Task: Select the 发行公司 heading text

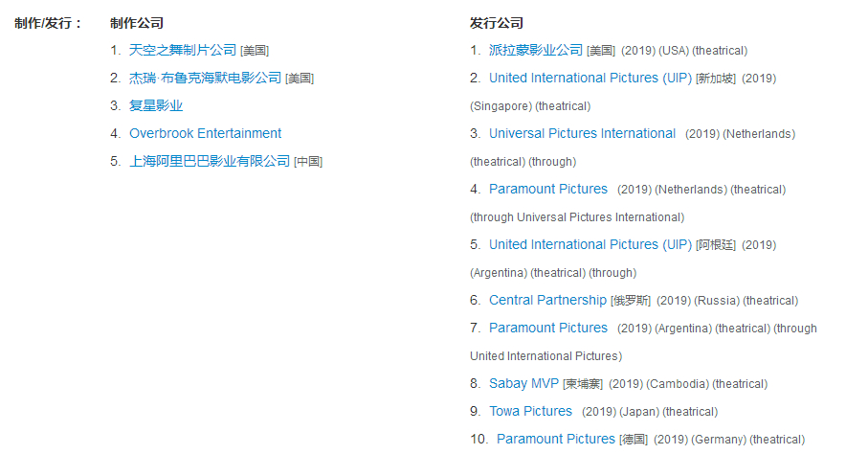Action: 497,23
